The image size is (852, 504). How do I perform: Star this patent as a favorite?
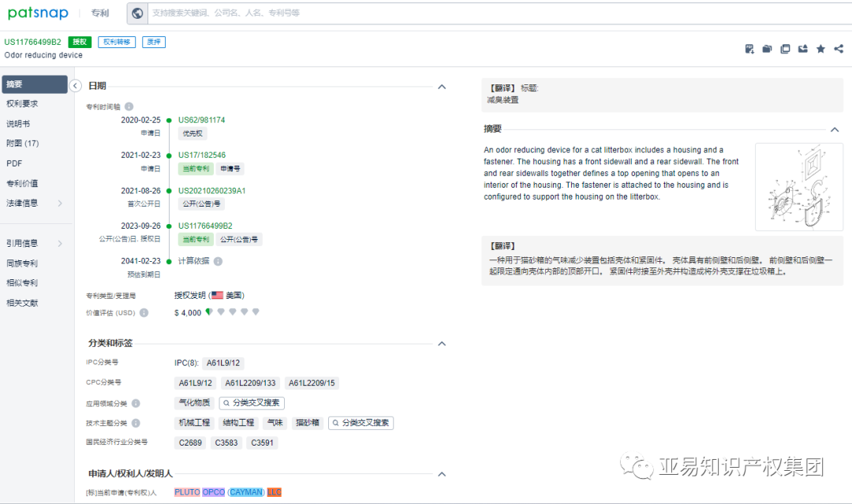coord(820,49)
